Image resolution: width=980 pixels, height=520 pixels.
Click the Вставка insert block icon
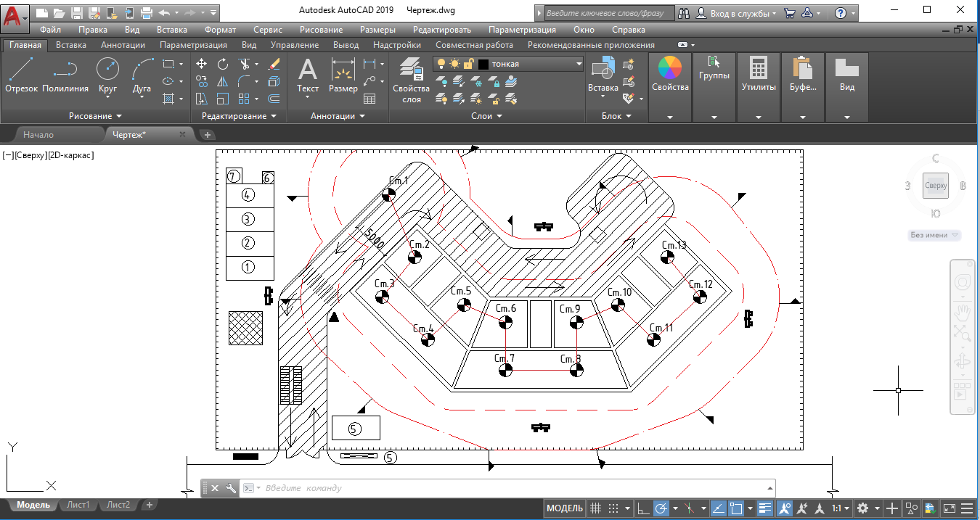pos(603,75)
